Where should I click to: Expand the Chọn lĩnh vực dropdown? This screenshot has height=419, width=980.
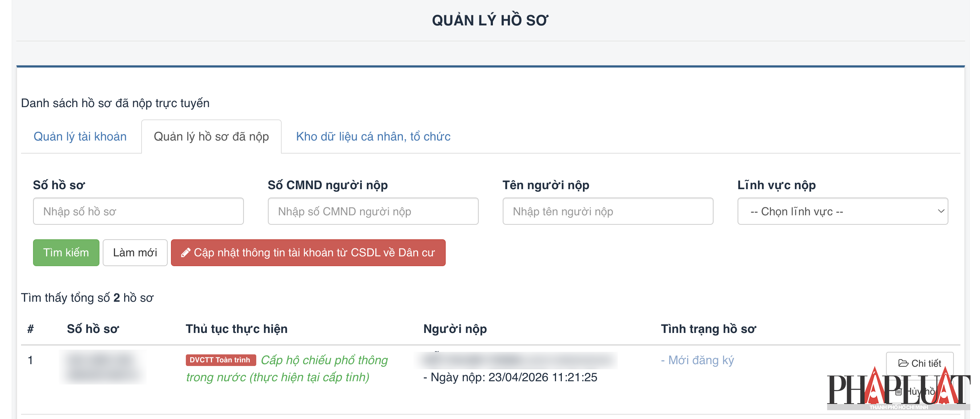(x=842, y=211)
